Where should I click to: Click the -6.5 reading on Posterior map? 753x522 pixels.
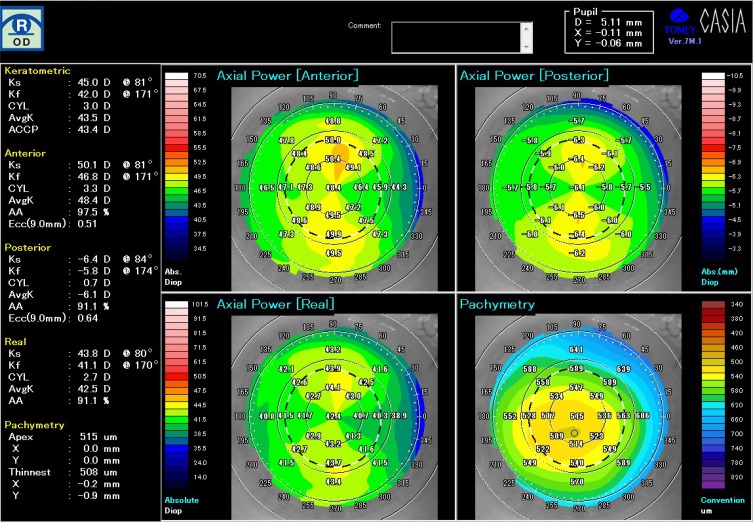pos(577,215)
